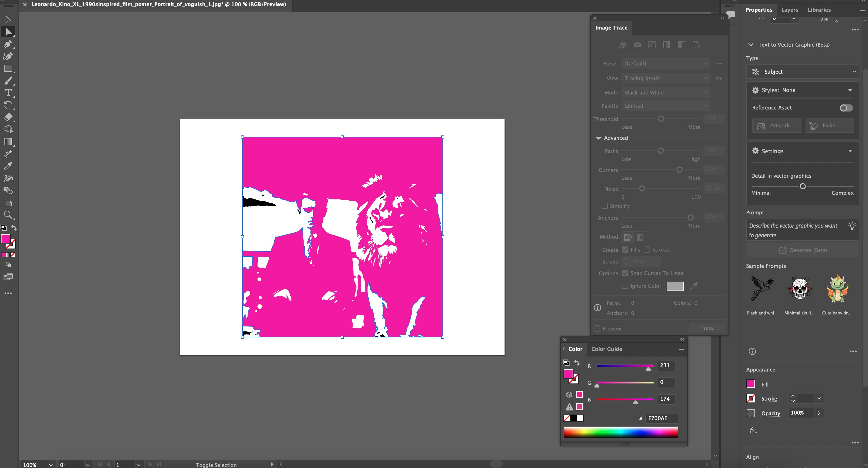Click the prompt suggestions lightbulb icon
The width and height of the screenshot is (868, 468).
[852, 226]
